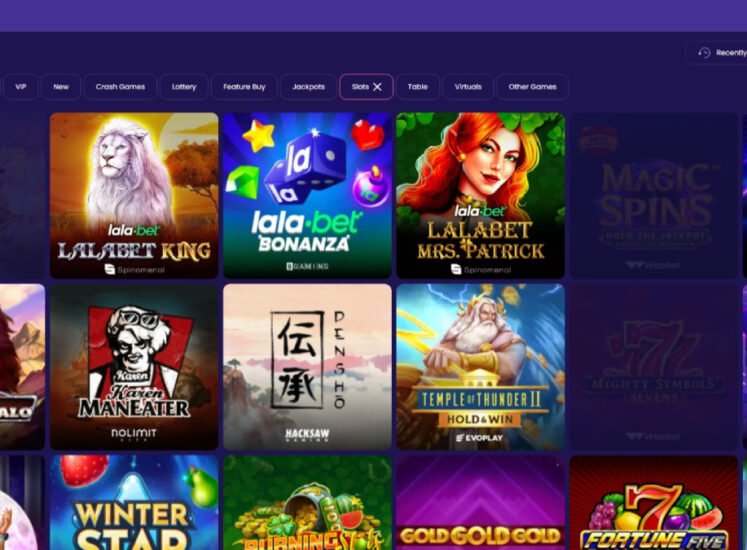Choose the Feature Buy category
747x550 pixels.
(244, 87)
